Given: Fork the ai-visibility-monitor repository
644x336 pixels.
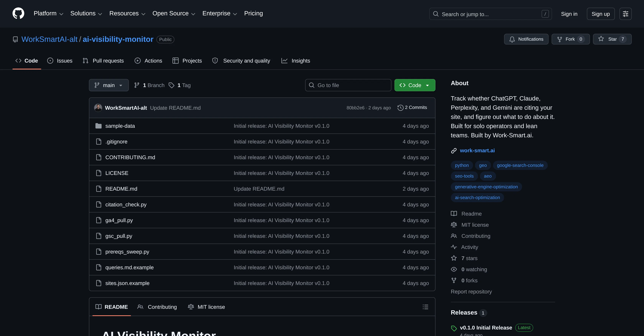Looking at the screenshot, I should coord(571,39).
